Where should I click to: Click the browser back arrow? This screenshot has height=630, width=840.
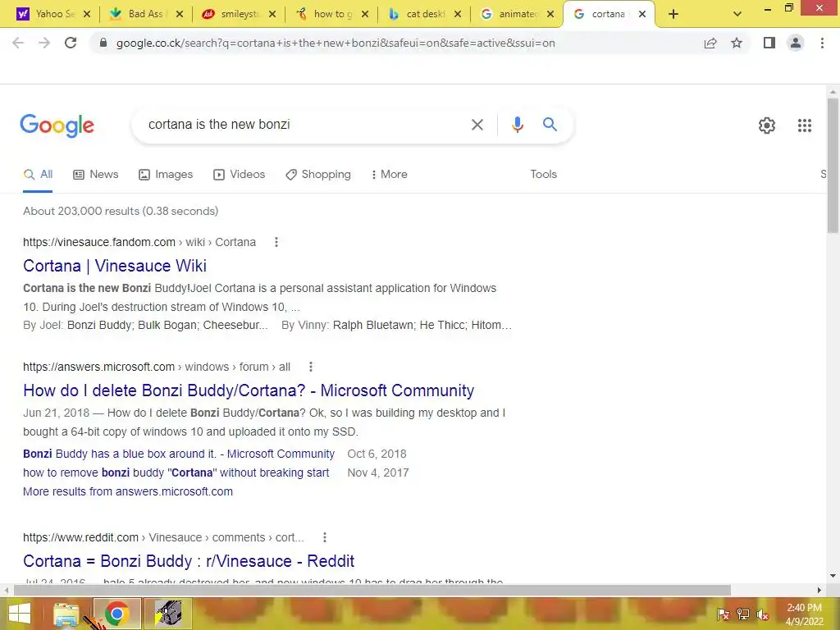(18, 43)
